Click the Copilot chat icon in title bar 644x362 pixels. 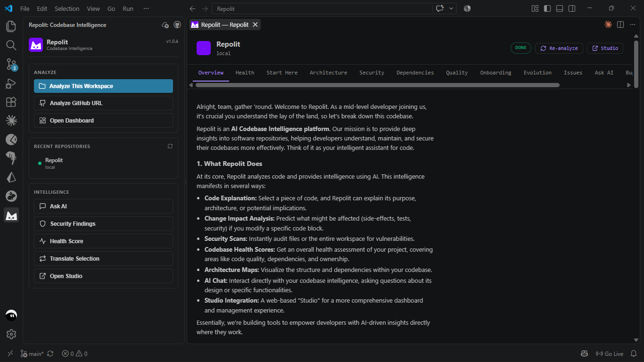440,8
